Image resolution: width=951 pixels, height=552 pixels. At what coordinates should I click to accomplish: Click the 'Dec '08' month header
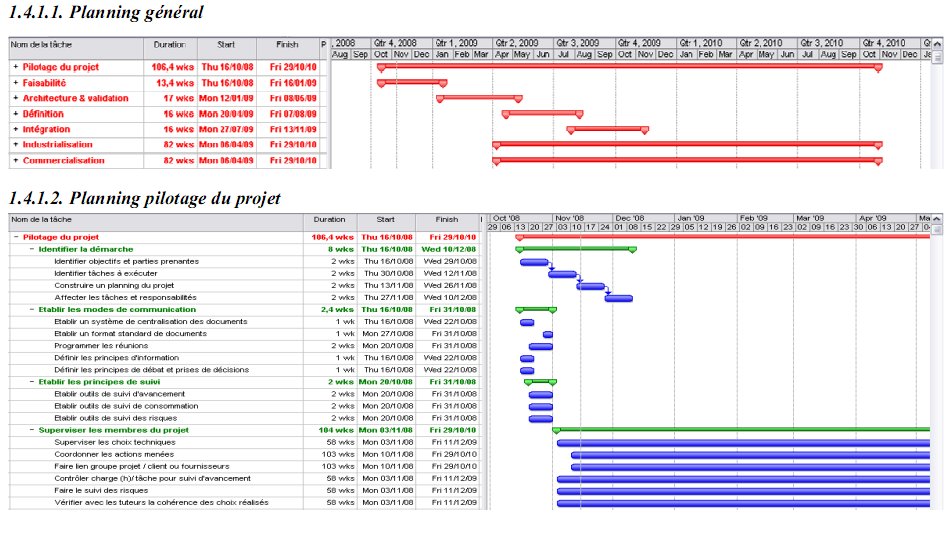630,217
